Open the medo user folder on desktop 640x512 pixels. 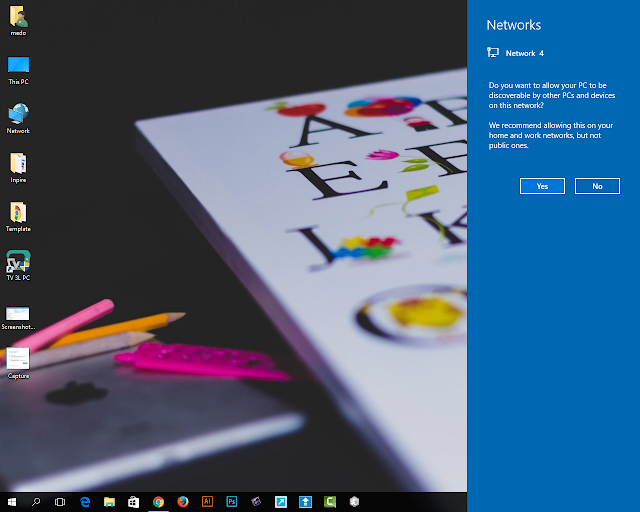pyautogui.click(x=18, y=21)
